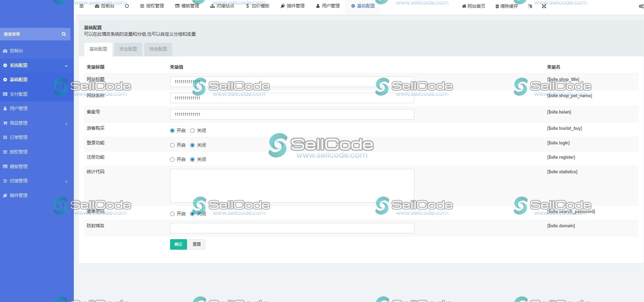644x302 pixels.
Task: Select the 基础配置 settings tab
Action: (x=98, y=49)
